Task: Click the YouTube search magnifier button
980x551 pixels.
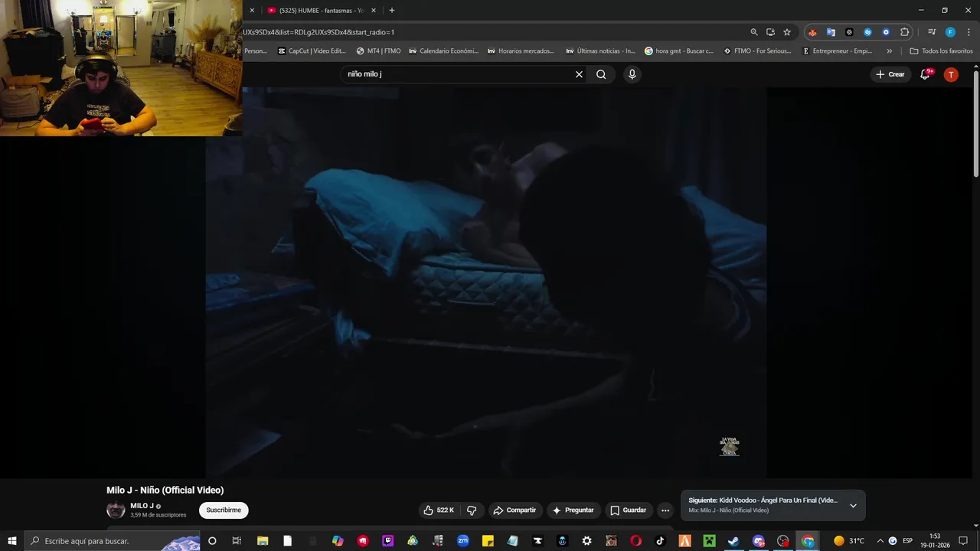Action: coord(601,74)
